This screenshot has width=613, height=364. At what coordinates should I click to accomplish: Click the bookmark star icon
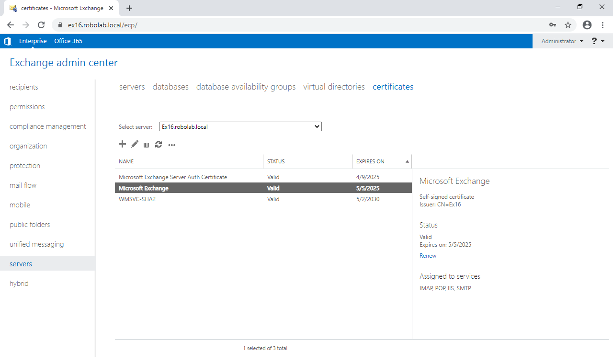[568, 24]
